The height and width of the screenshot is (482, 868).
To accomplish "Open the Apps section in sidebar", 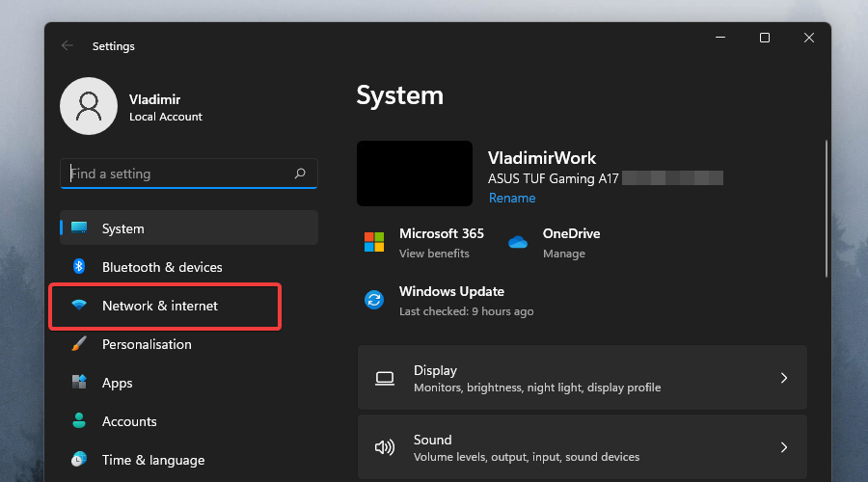I will tap(118, 383).
